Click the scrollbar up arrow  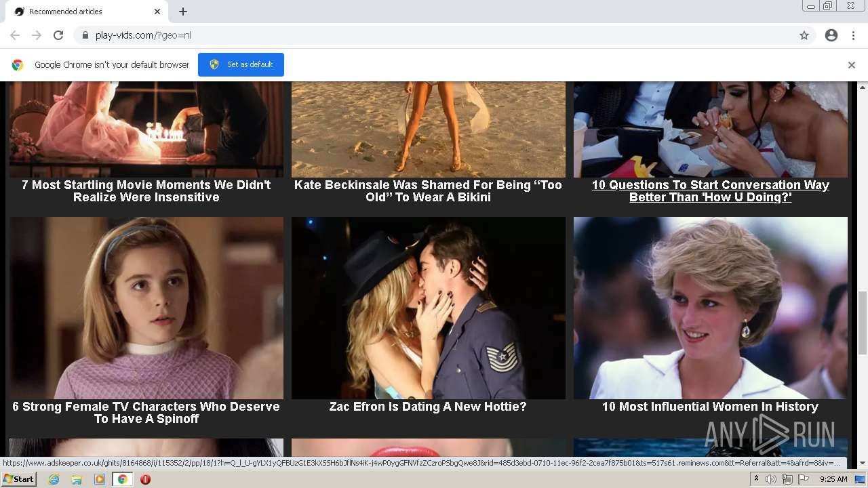click(x=863, y=87)
